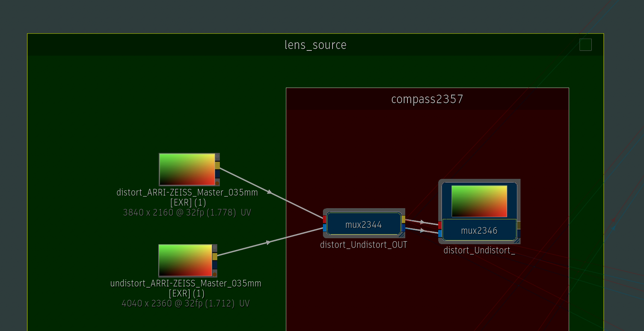Viewport: 644px width, 331px height.
Task: Click the gray top tab on undistort_ARRI-ZEISS clip
Action: (215, 248)
